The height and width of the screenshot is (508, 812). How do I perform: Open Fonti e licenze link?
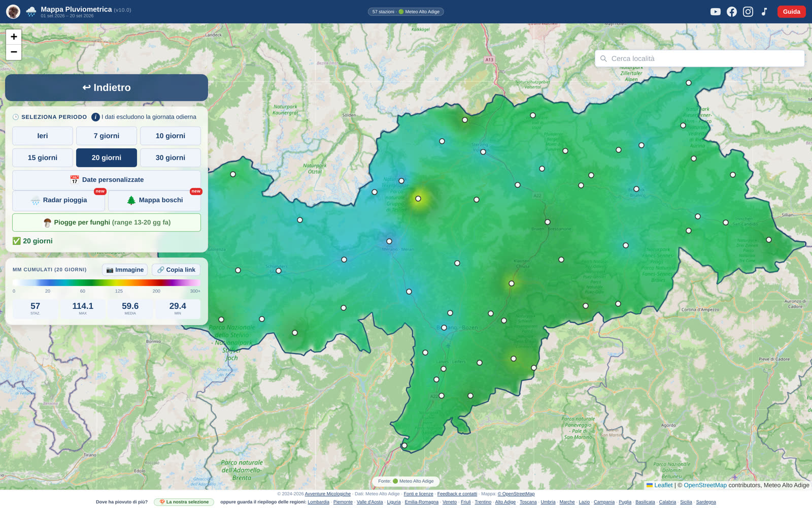click(419, 494)
